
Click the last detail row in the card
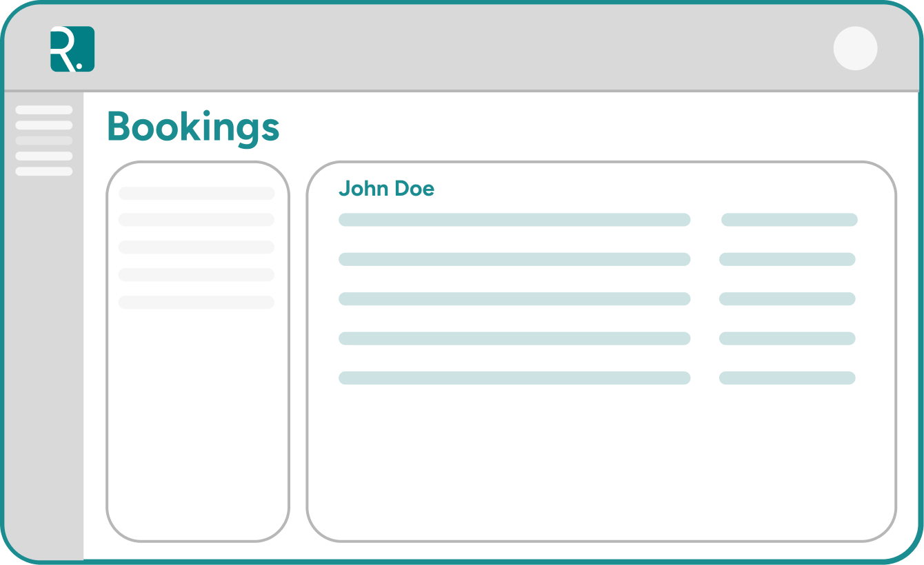pyautogui.click(x=514, y=378)
